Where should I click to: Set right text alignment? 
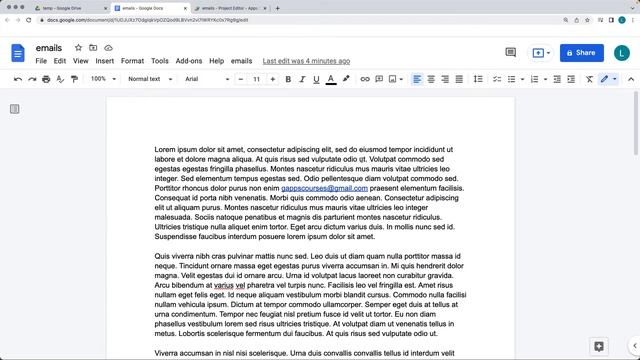coord(445,79)
